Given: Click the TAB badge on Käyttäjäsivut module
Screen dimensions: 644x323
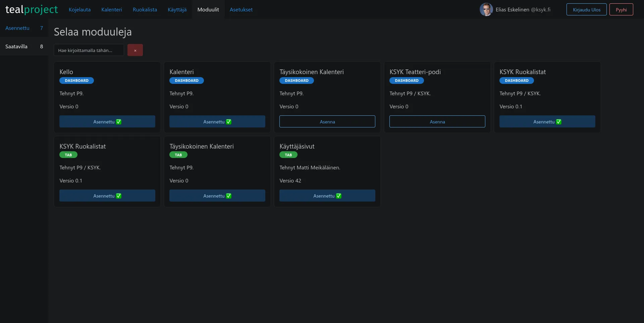Looking at the screenshot, I should pos(288,155).
